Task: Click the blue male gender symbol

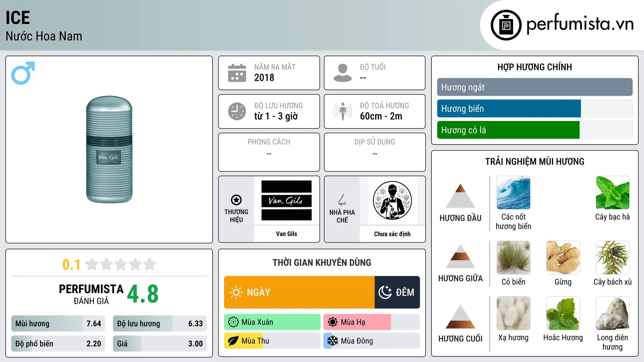Action: coord(23,73)
